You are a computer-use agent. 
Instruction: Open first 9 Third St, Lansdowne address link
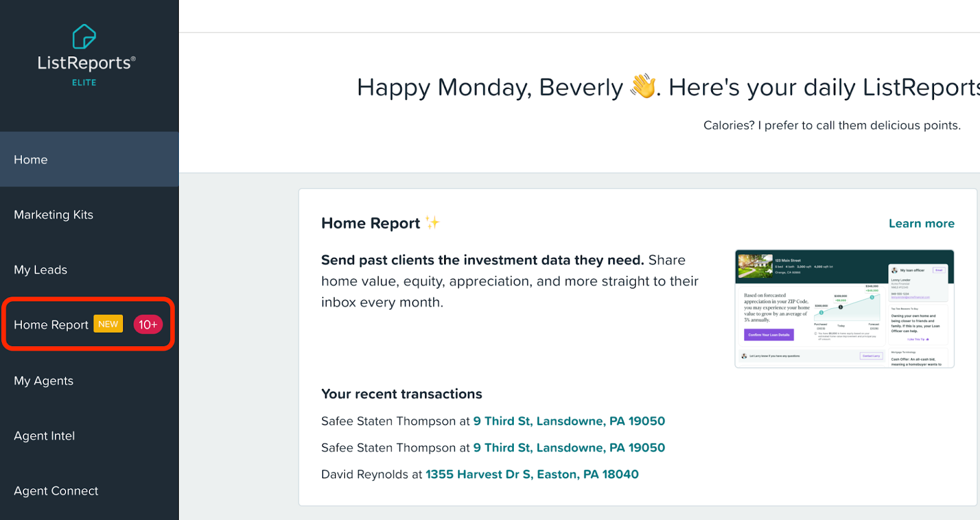pos(569,421)
